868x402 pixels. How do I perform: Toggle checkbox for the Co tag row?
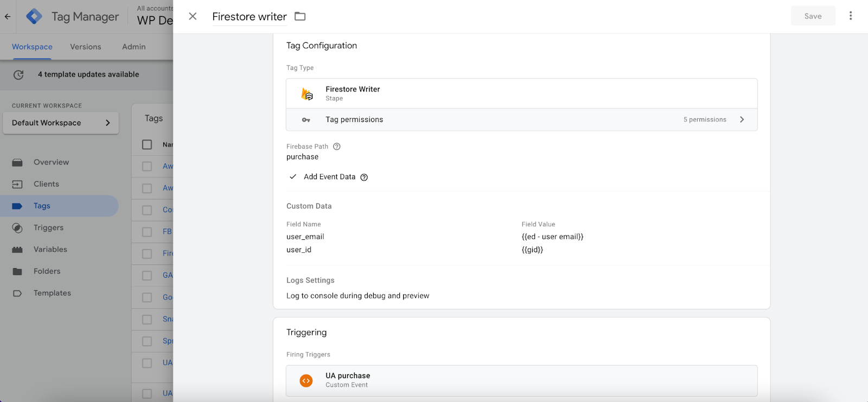pyautogui.click(x=147, y=210)
